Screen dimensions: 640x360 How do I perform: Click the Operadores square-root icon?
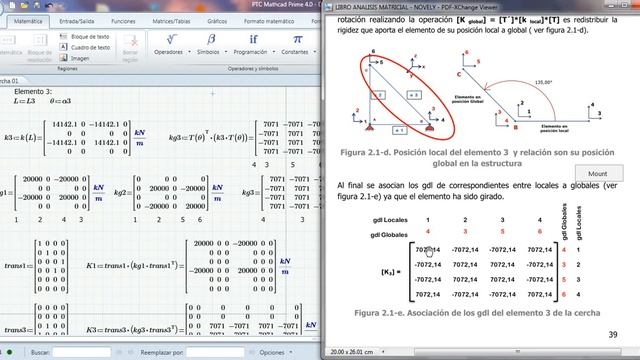(171, 40)
